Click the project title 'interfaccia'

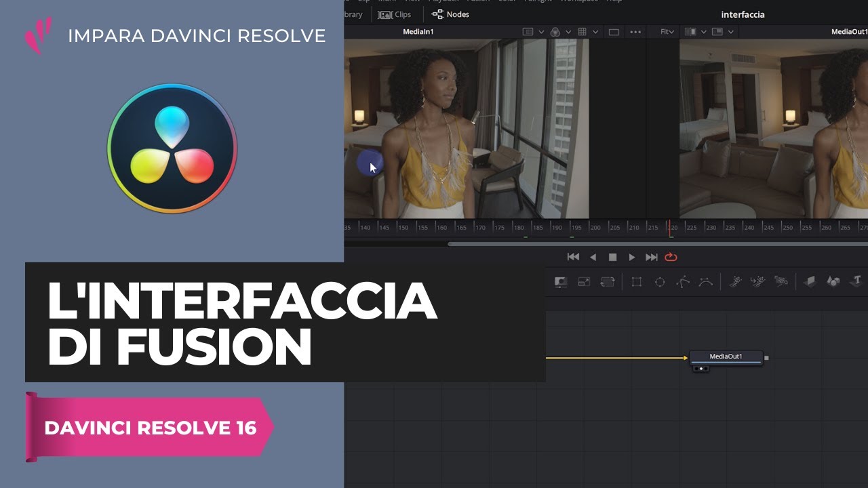click(x=743, y=14)
